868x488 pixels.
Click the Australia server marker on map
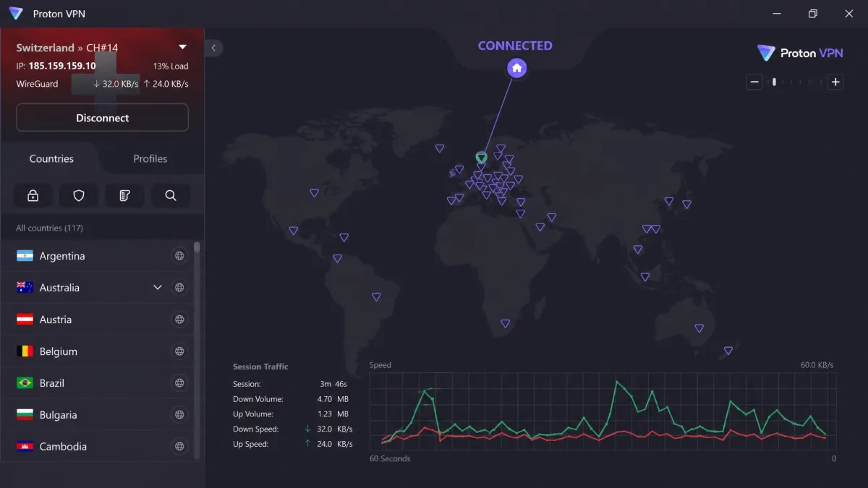699,328
